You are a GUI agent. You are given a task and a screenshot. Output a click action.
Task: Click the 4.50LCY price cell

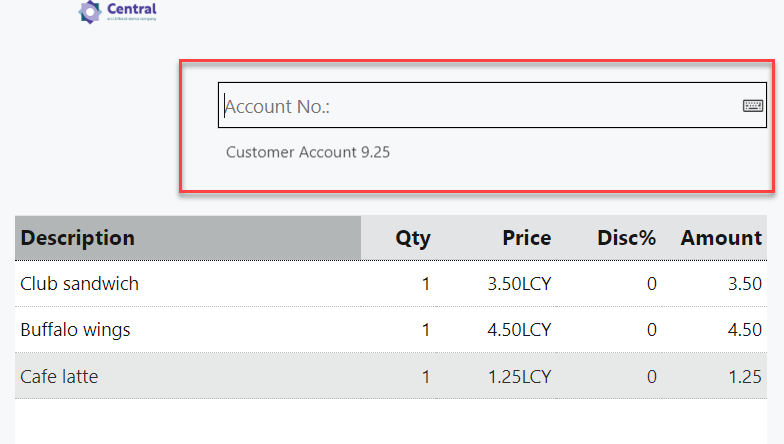pyautogui.click(x=519, y=330)
